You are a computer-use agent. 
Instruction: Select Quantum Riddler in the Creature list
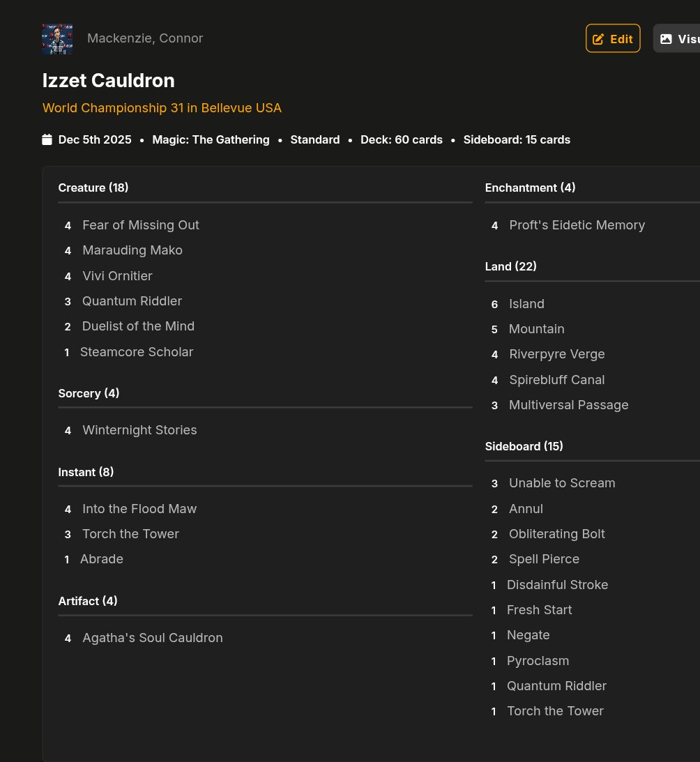132,301
